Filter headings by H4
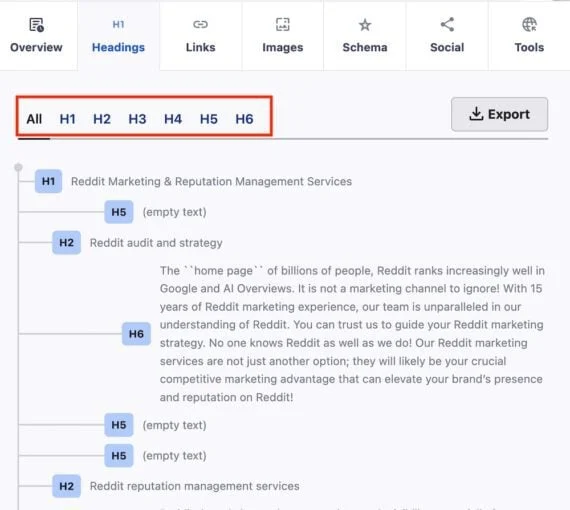This screenshot has width=570, height=510. click(x=173, y=119)
